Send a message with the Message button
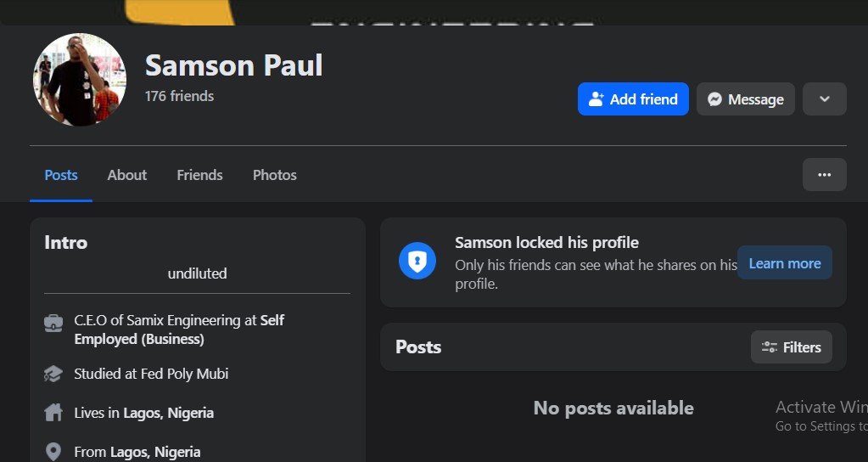 pyautogui.click(x=746, y=99)
